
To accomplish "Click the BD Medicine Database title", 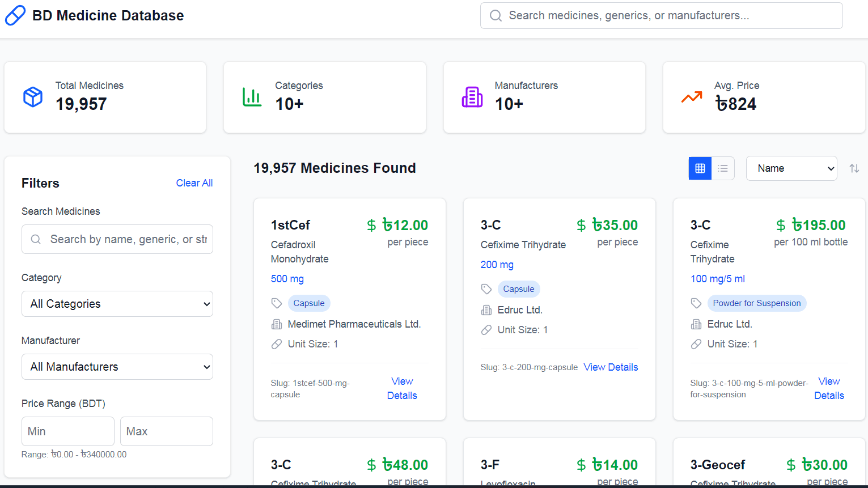I will pyautogui.click(x=108, y=15).
